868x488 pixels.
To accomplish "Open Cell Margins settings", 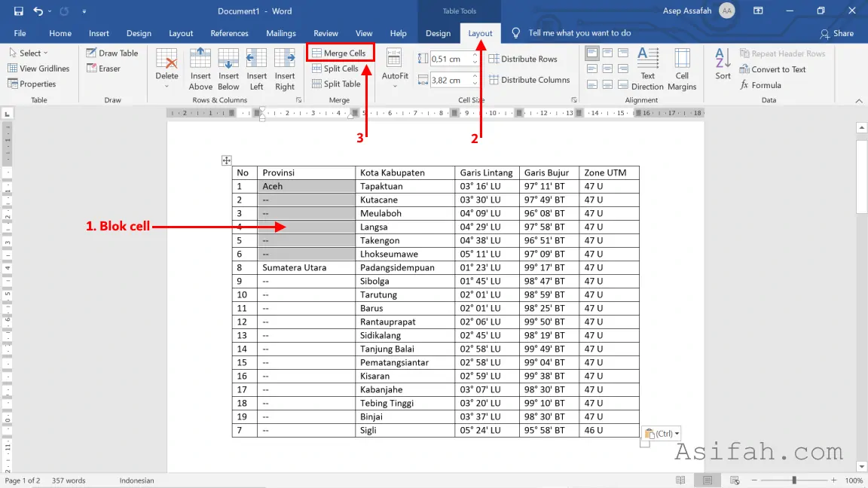I will coord(682,69).
